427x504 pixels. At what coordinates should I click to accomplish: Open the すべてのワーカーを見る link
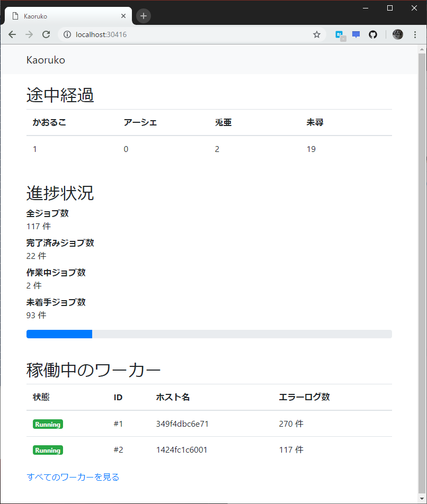(x=73, y=477)
